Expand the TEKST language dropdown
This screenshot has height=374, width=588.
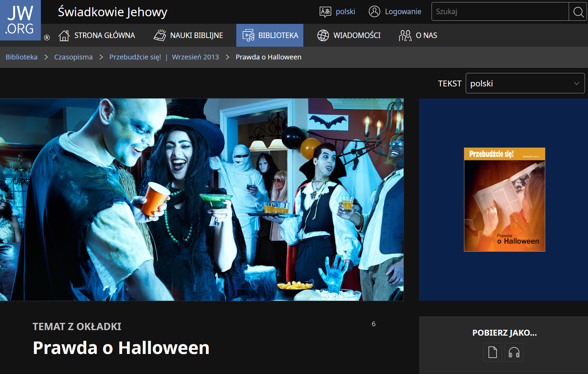coord(524,83)
